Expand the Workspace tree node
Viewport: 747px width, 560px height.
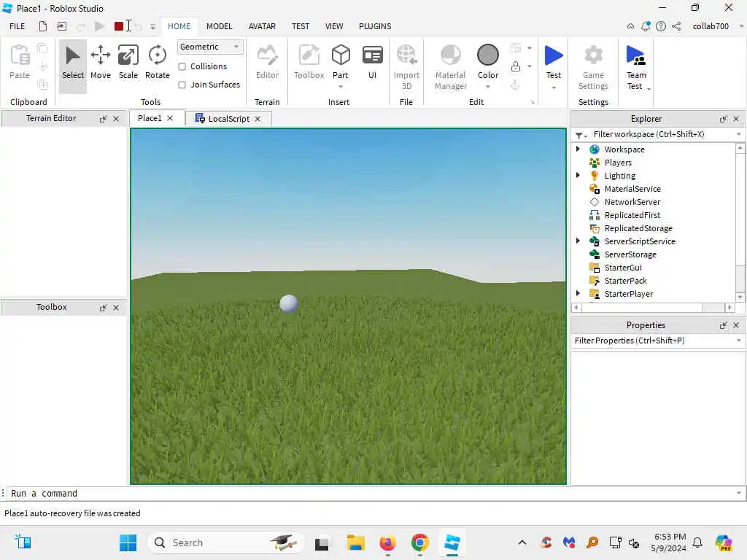click(578, 149)
